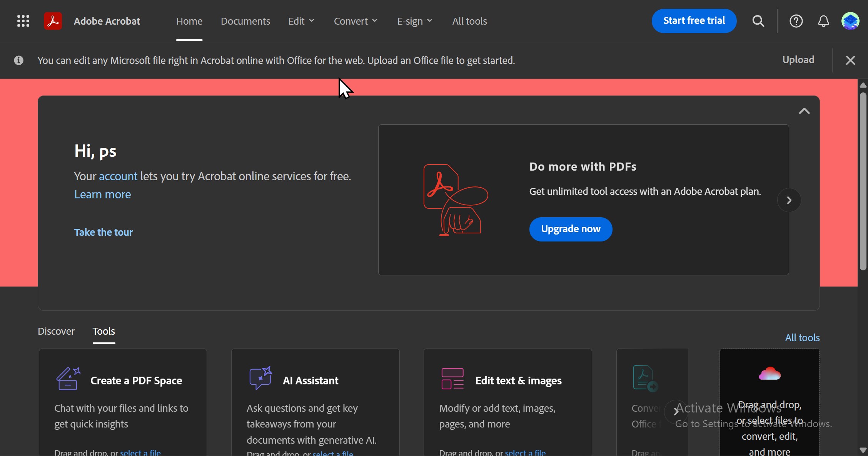This screenshot has width=868, height=456.
Task: Expand the E-sign dropdown menu
Action: (x=414, y=21)
